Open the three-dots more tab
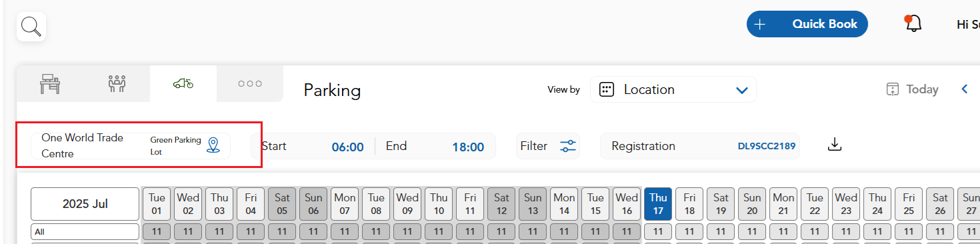 (250, 83)
